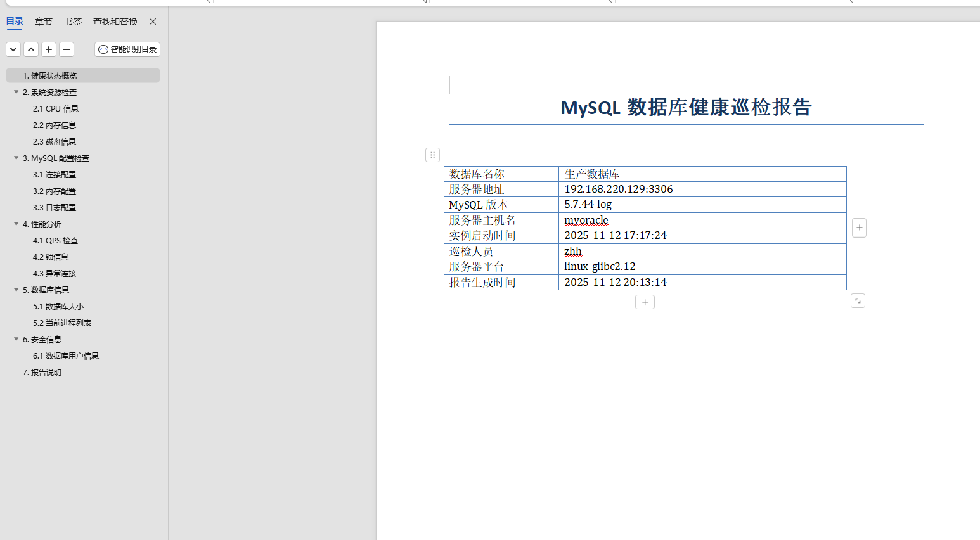Jump to 4.3 异常连接 section

(55, 274)
